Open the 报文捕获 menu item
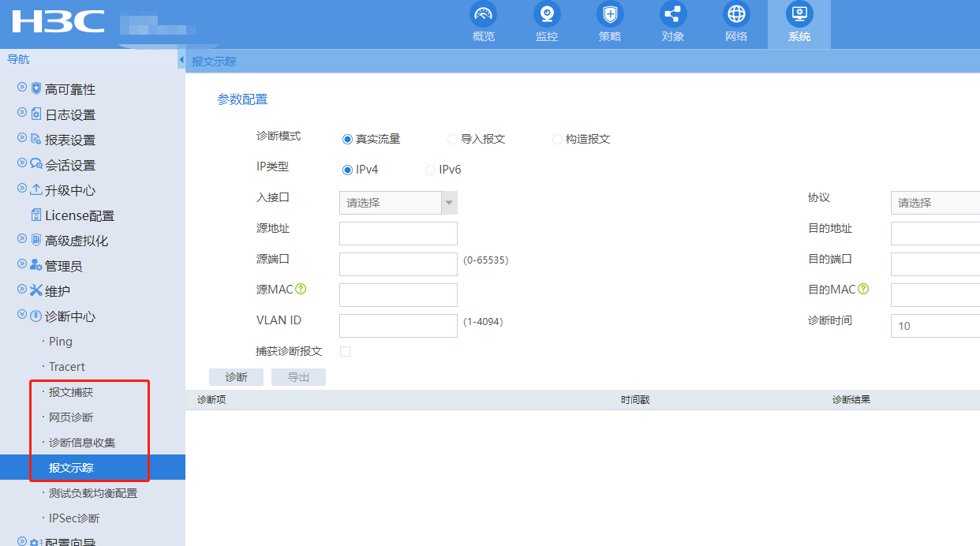Image resolution: width=980 pixels, height=546 pixels. click(71, 392)
